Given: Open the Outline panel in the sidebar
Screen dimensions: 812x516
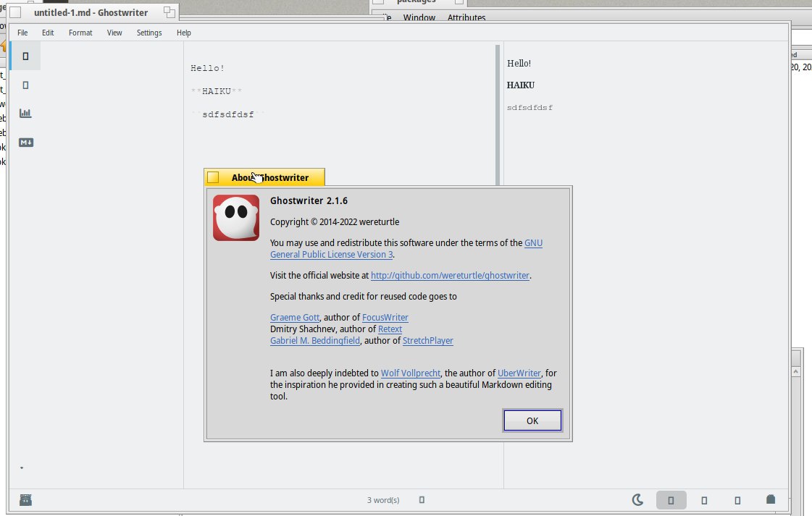Looking at the screenshot, I should [x=25, y=56].
